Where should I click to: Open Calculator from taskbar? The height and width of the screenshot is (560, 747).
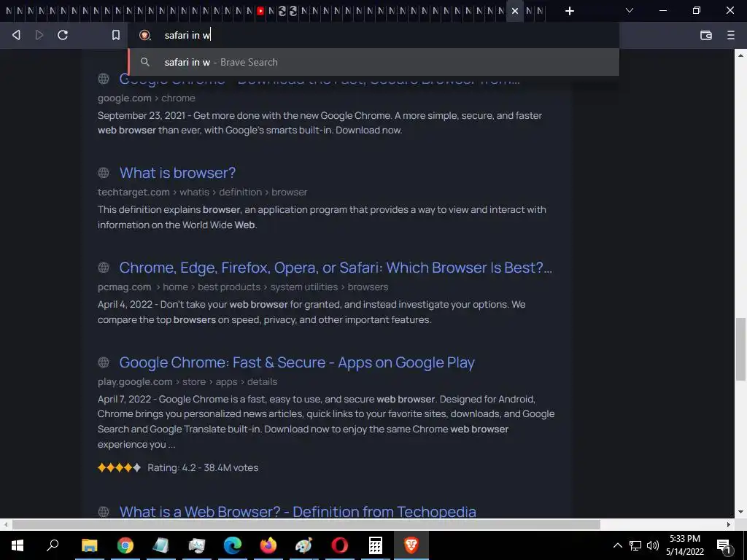(x=376, y=545)
